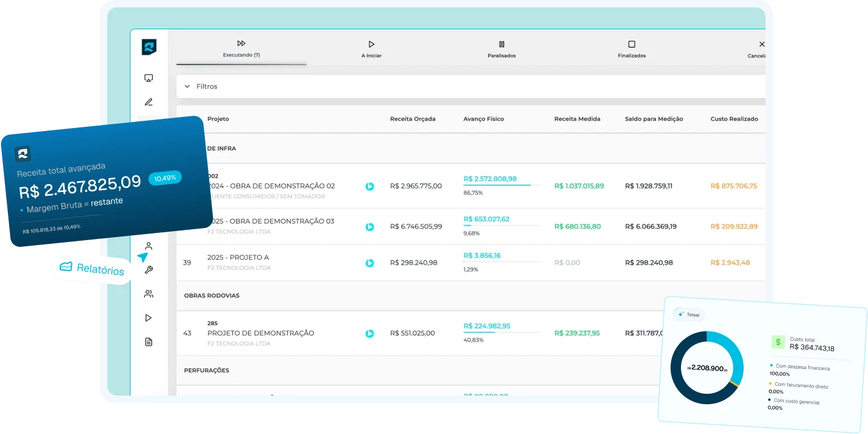Open the monitor dashboard sidebar icon
Viewport: 868px width, 434px height.
tap(149, 78)
